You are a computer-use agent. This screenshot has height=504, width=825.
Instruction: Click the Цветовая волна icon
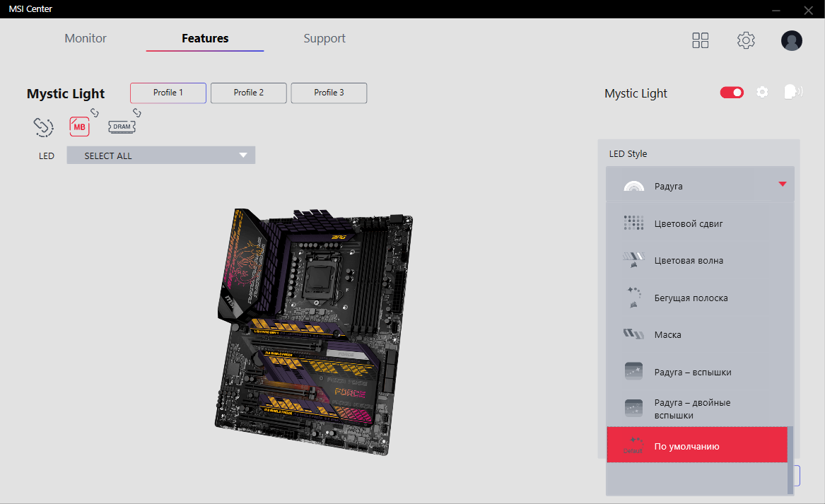633,260
